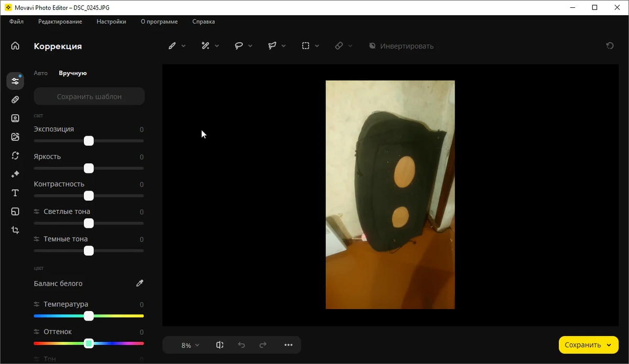Open the AI restoration sidebar tool
629x364 pixels.
click(15, 156)
